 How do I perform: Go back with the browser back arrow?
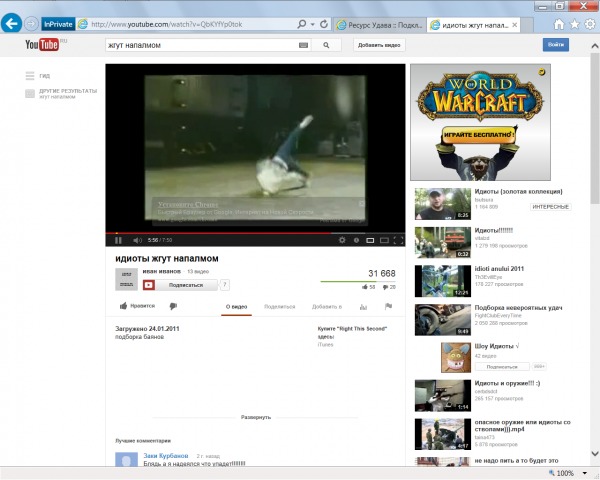(11, 24)
